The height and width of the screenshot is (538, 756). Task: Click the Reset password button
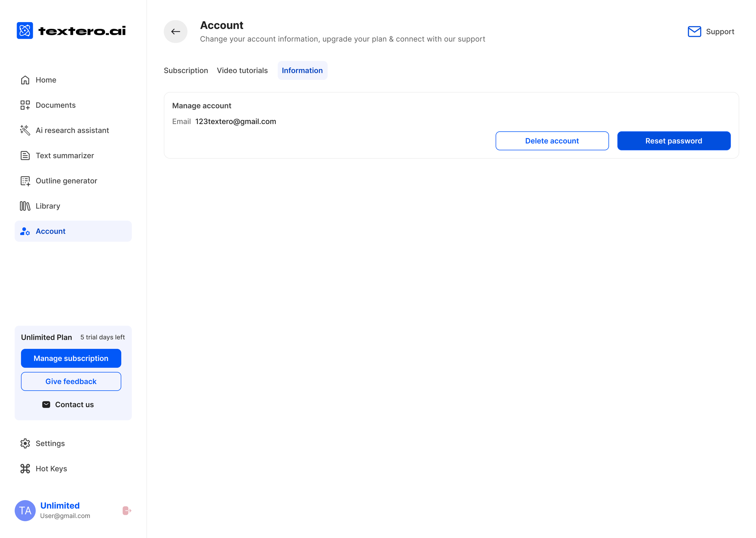coord(673,141)
